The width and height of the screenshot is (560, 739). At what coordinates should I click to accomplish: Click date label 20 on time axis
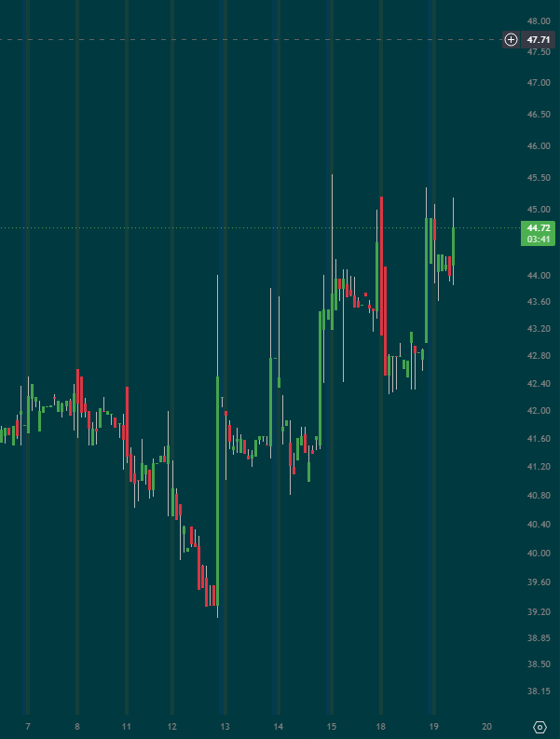pos(487,727)
